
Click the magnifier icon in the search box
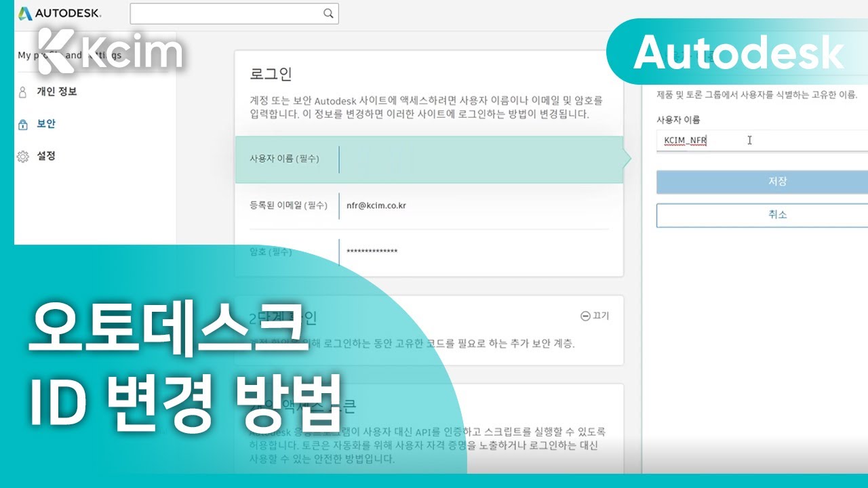tap(328, 13)
